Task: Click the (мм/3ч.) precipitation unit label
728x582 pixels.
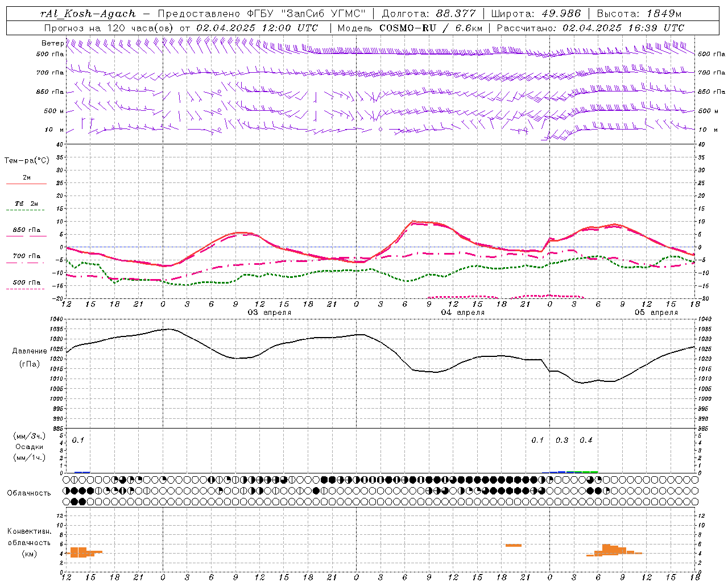Action: pos(29,436)
